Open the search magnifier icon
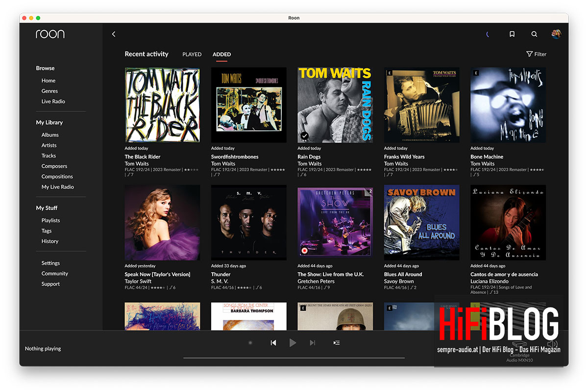 [535, 34]
